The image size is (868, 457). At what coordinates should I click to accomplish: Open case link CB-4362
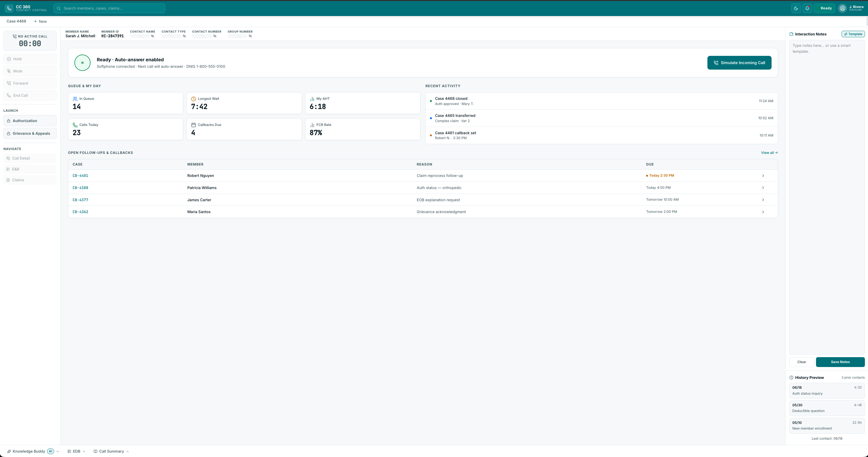coord(80,212)
